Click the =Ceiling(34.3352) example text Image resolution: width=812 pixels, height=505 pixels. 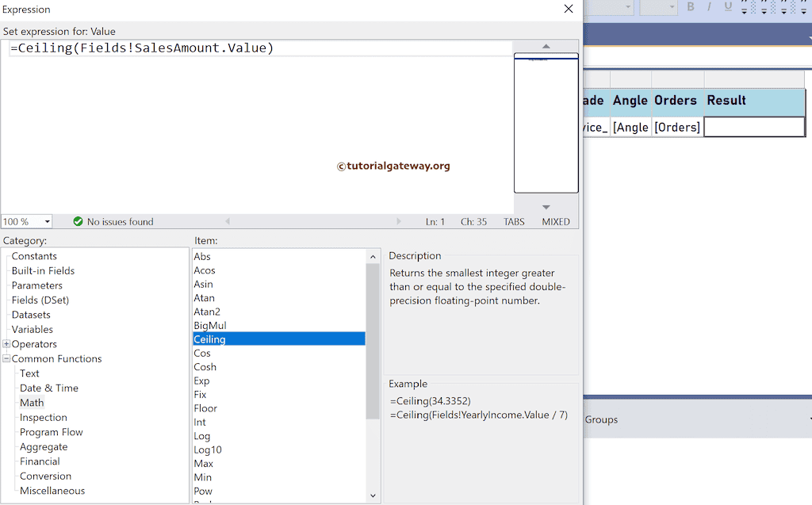point(431,401)
